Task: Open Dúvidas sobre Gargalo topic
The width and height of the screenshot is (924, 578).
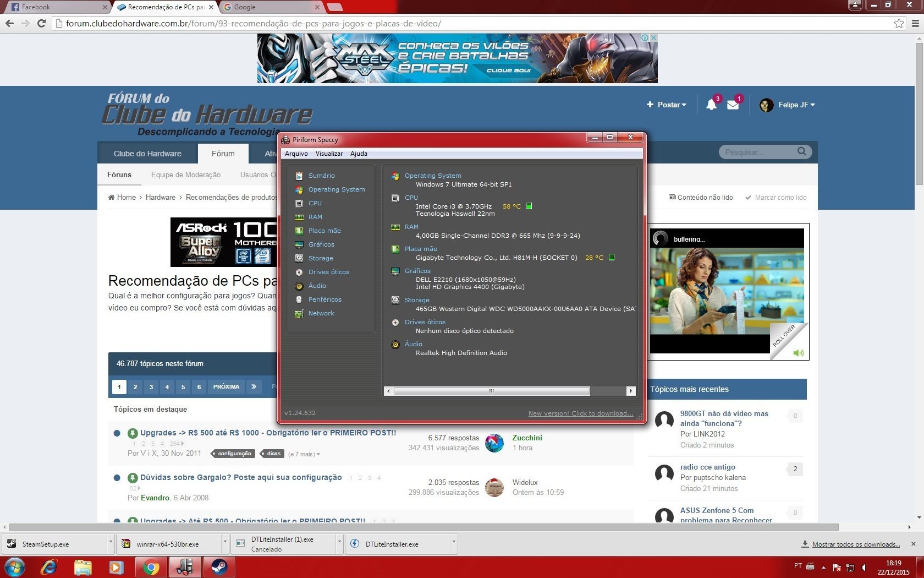Action: click(x=241, y=477)
